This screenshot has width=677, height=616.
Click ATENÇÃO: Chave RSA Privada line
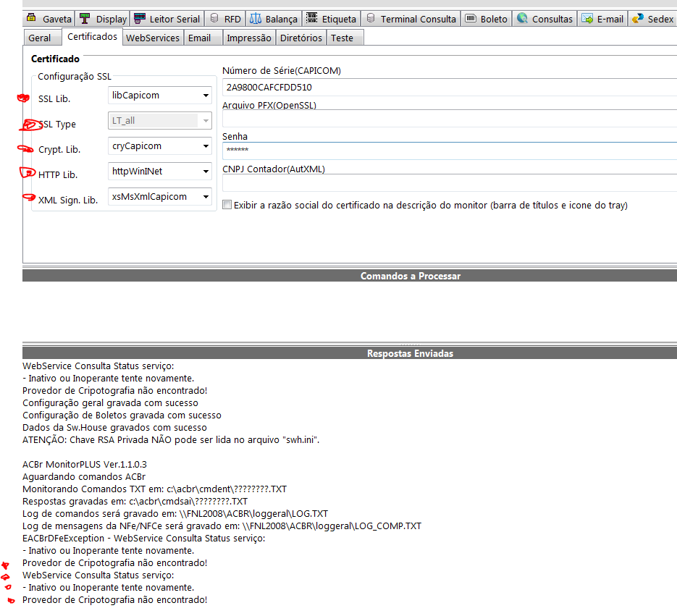click(171, 440)
